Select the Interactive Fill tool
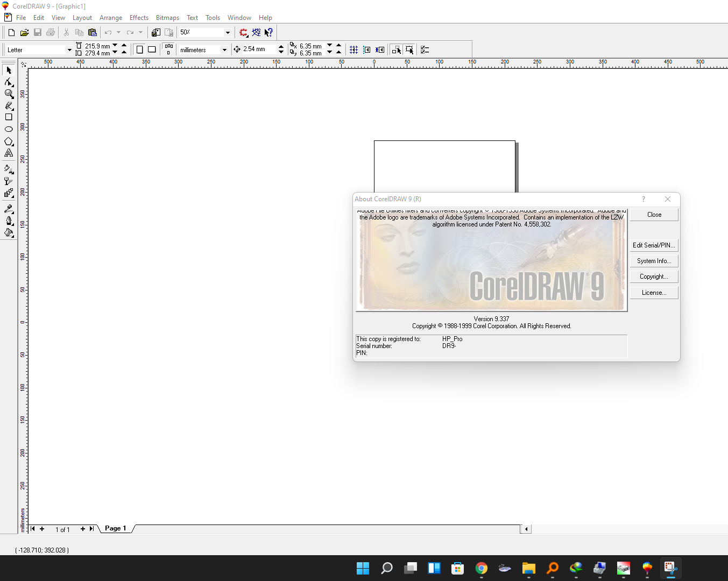Viewport: 728px width, 581px height. [9, 169]
